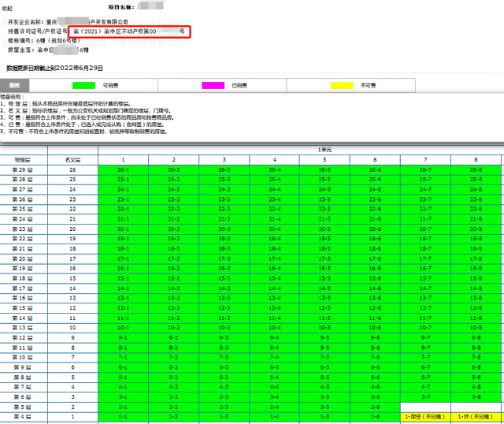The image size is (504, 424).
Task: Select unit cell 25-4
Action: (x=275, y=180)
